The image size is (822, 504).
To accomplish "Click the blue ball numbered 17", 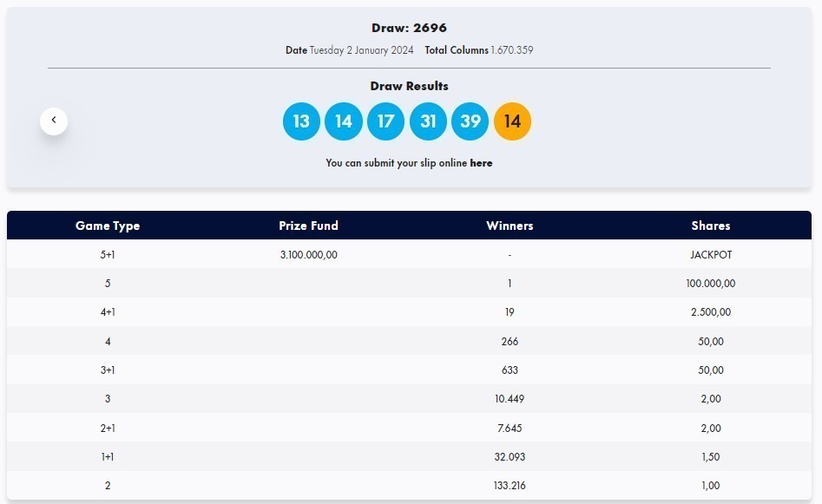I will tap(385, 121).
